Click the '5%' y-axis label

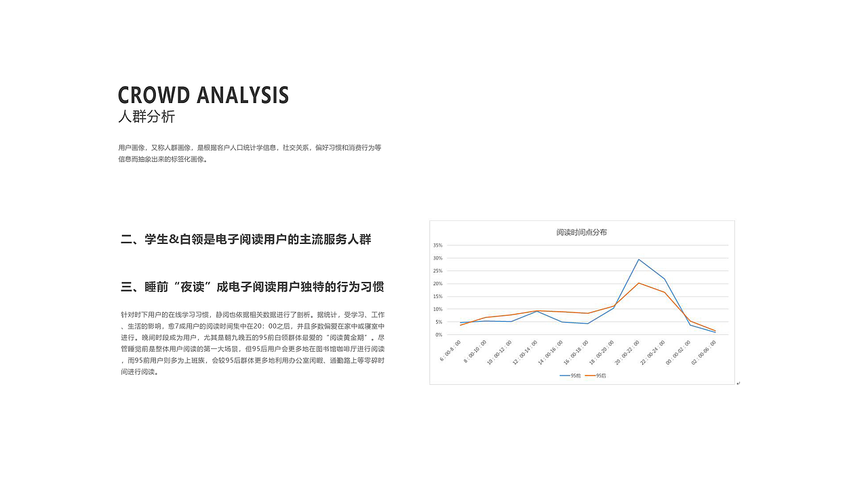439,322
